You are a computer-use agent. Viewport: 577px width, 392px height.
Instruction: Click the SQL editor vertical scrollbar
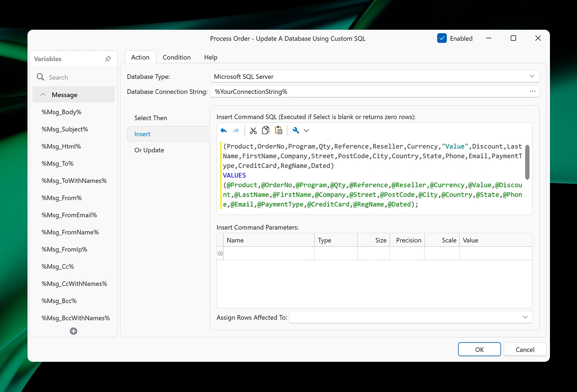click(527, 162)
